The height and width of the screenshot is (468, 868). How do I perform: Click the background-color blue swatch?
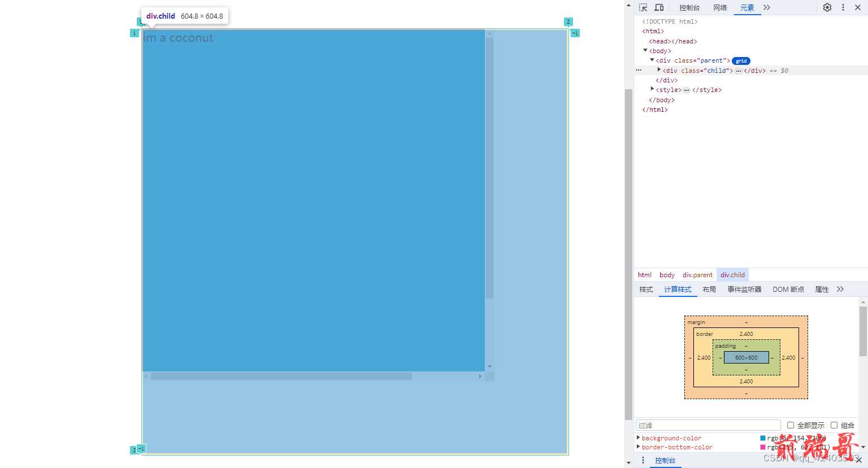[763, 438]
